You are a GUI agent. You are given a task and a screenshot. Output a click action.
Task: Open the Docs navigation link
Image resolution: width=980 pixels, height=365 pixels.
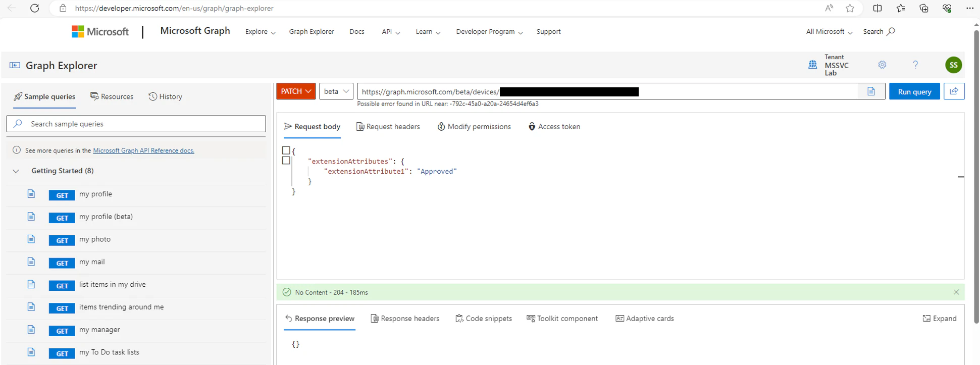(x=357, y=32)
